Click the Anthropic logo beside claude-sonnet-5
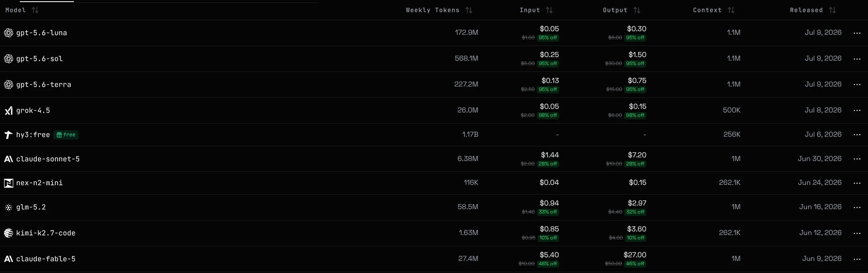This screenshot has width=868, height=273. click(x=8, y=159)
